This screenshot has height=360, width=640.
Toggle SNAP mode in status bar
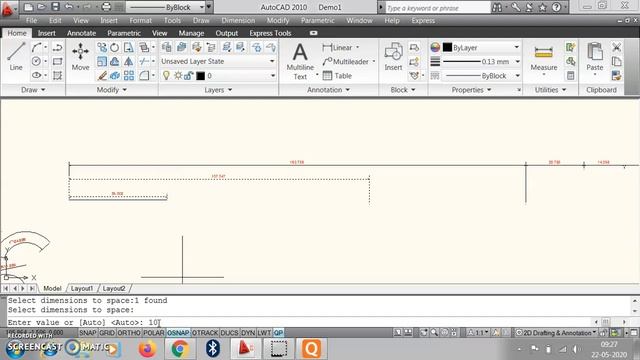click(x=87, y=333)
